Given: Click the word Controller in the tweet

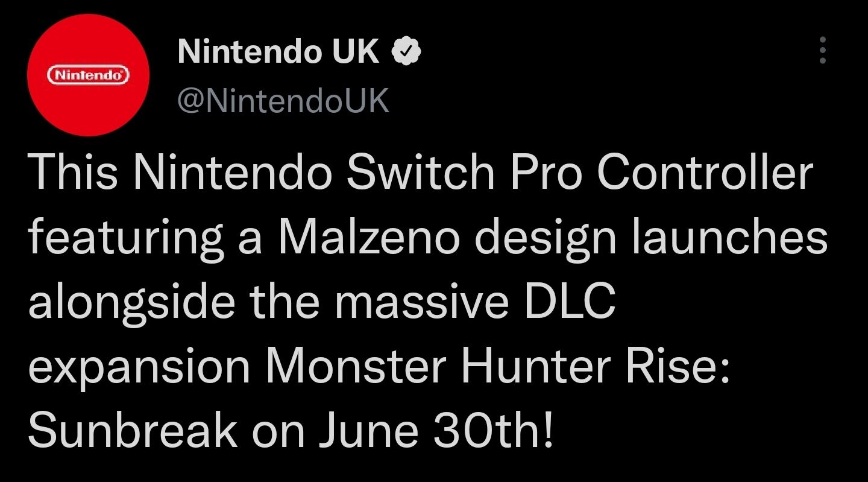Looking at the screenshot, I should [705, 172].
